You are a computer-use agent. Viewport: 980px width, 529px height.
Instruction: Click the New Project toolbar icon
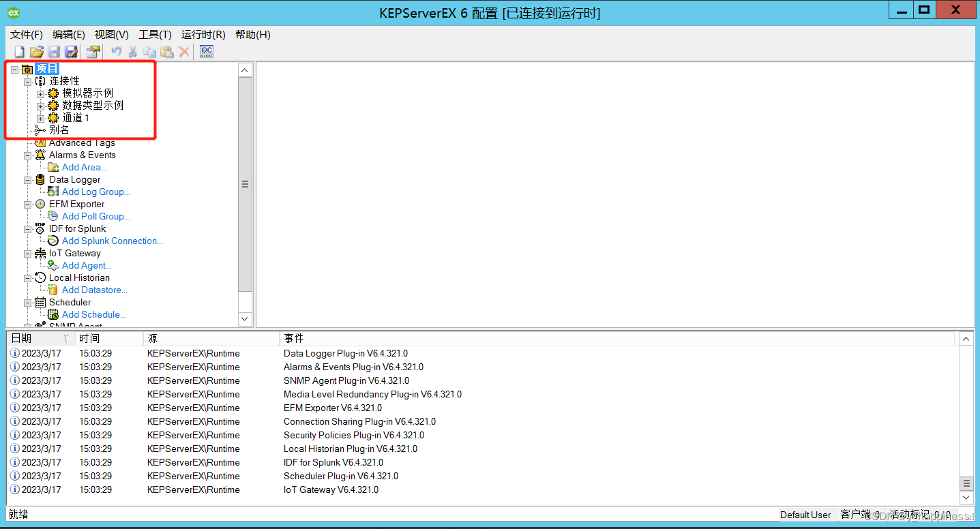point(19,52)
